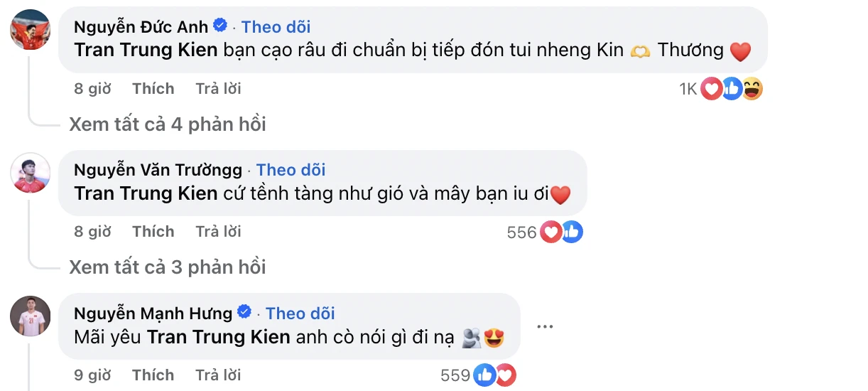Open Nguyễn Đức Anh's profile picture

(x=30, y=30)
